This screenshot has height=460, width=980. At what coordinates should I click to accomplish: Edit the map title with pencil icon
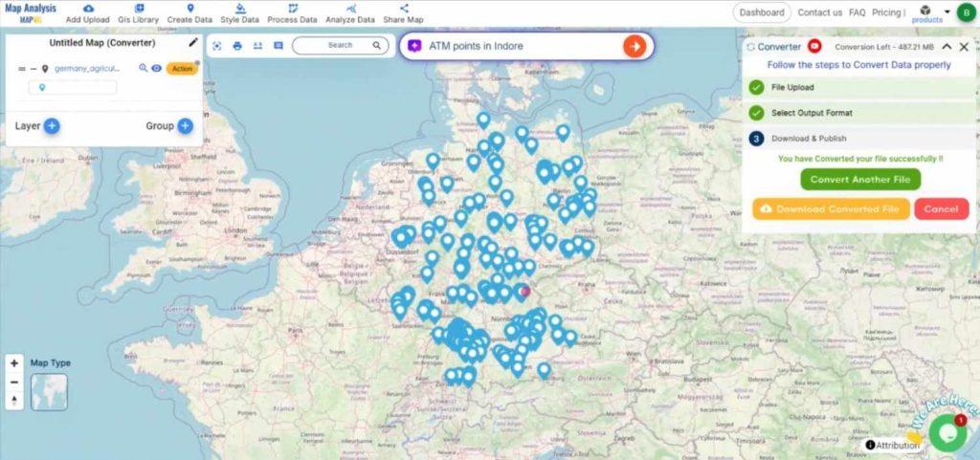[193, 43]
